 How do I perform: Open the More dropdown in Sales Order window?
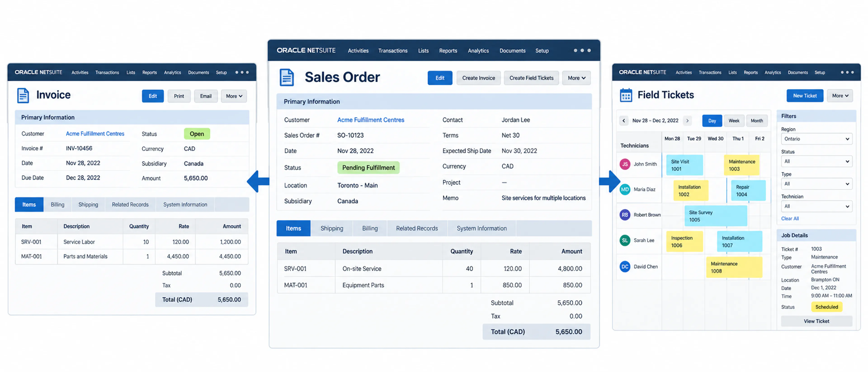[576, 78]
